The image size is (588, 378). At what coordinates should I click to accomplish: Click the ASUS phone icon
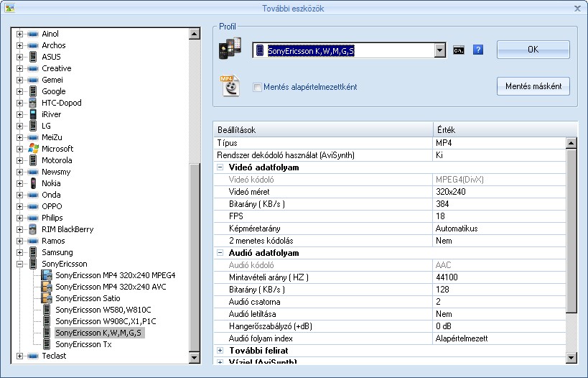[x=33, y=57]
